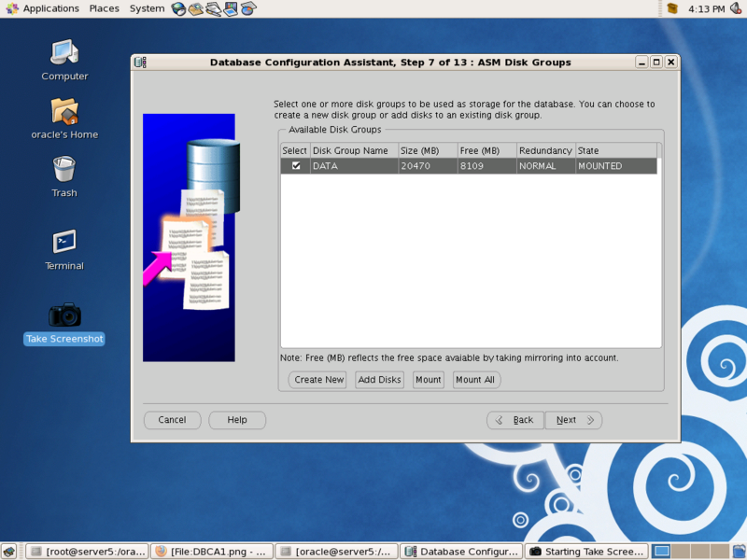Switch to the Database Configur... taskbar item
Viewport: 747px width, 560px height.
point(461,552)
